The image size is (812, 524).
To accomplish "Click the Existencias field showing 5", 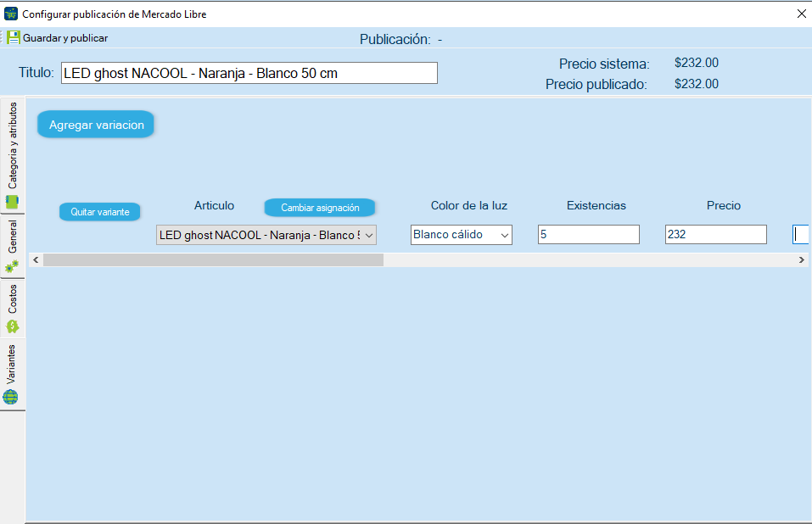I will [x=588, y=234].
